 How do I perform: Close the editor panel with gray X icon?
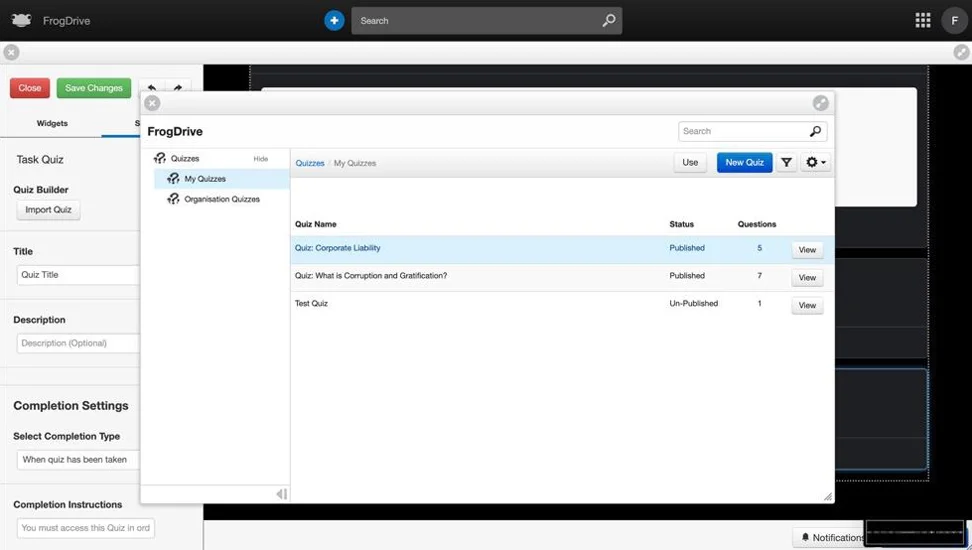point(11,53)
